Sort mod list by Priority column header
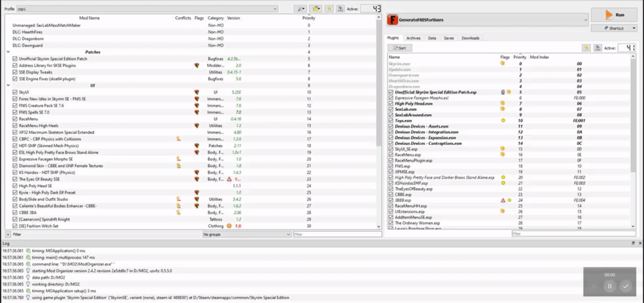This screenshot has width=644, height=303. tap(308, 18)
